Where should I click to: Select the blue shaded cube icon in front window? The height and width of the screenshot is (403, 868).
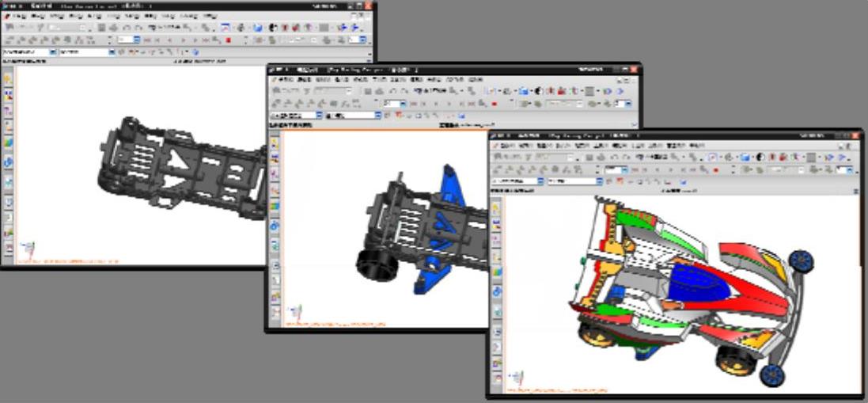[x=745, y=158]
